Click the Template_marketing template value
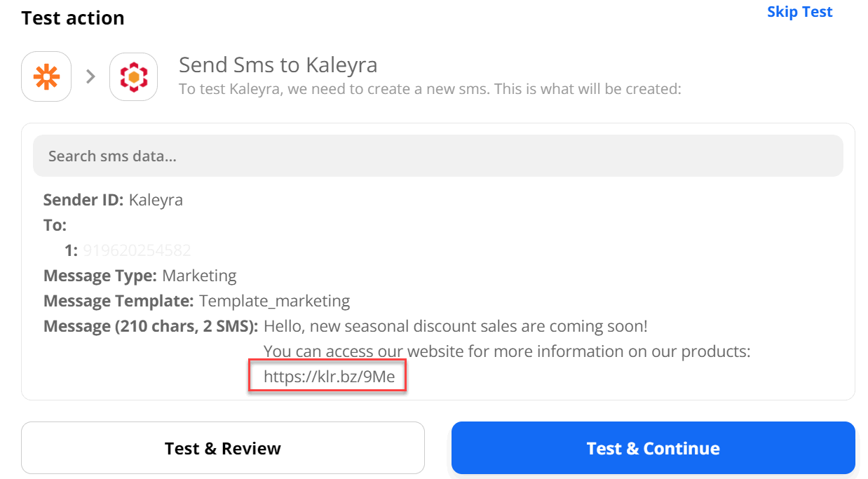Viewport: 868px width, 479px height. pyautogui.click(x=274, y=301)
